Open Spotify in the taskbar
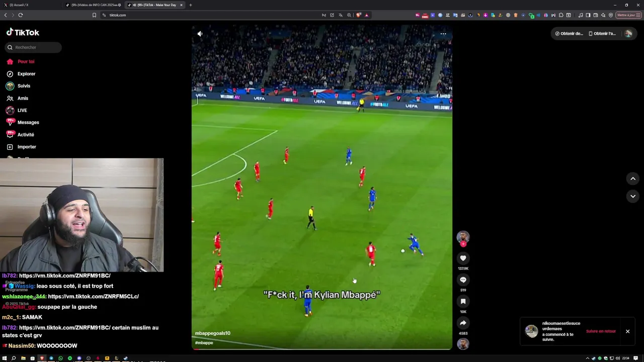This screenshot has width=644, height=362. click(70, 358)
